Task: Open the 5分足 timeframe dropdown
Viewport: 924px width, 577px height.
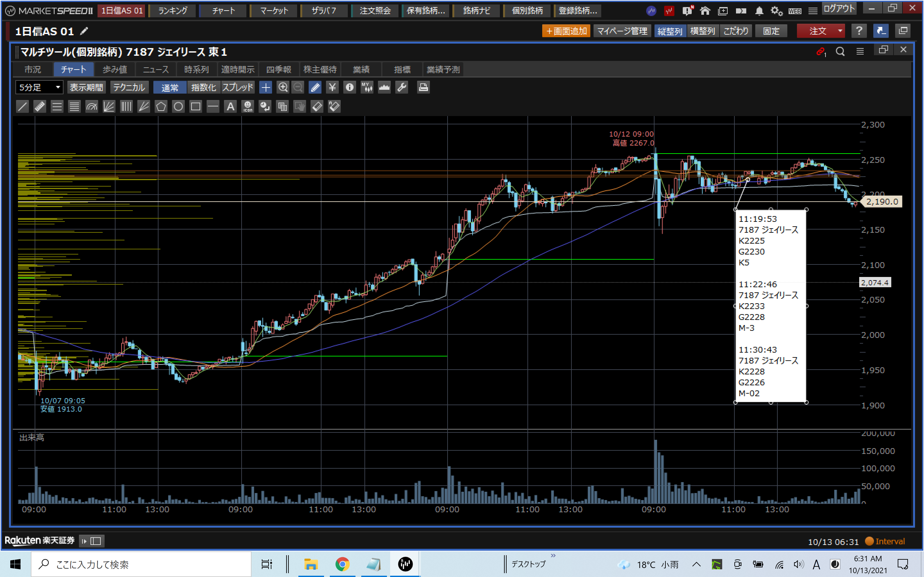Action: [39, 88]
